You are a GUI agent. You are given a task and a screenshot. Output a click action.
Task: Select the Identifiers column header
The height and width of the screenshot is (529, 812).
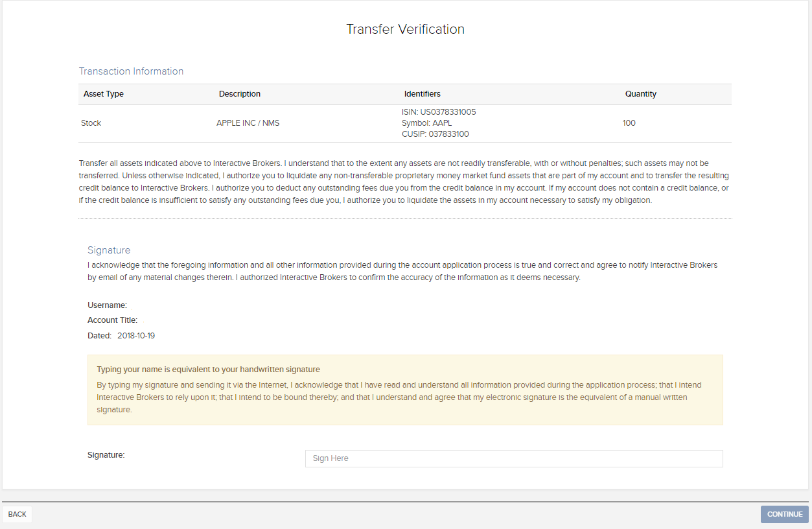tap(423, 94)
